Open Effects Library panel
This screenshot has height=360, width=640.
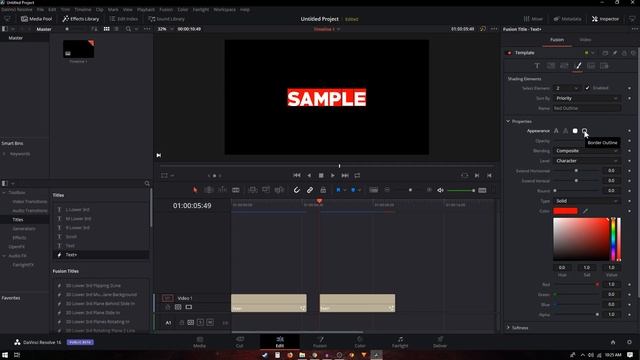[x=80, y=19]
